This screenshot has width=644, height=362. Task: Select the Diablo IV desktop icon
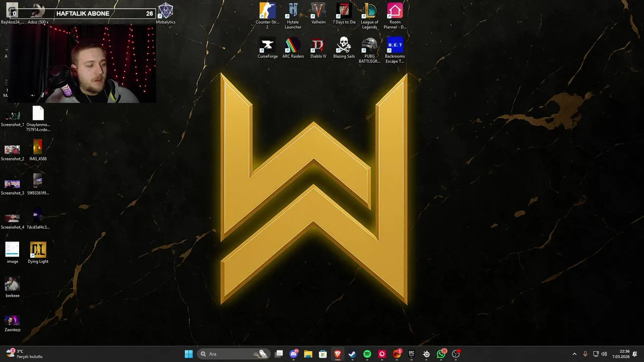click(318, 48)
